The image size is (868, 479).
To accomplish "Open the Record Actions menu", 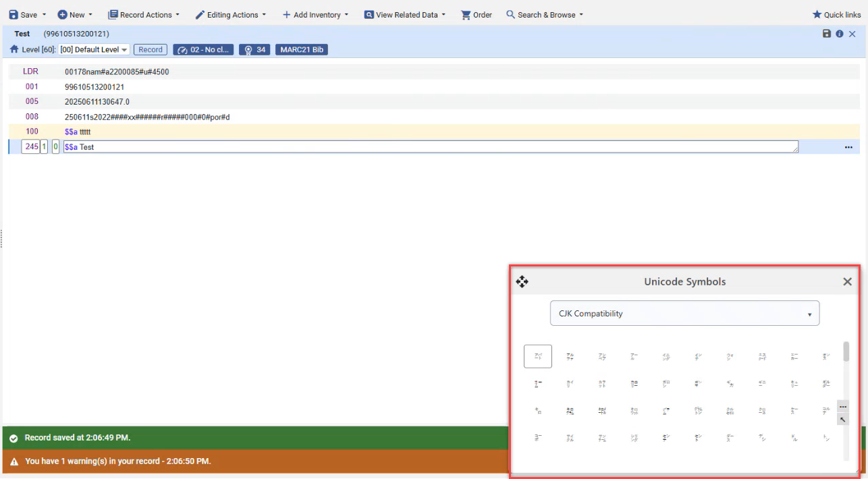I will point(144,15).
